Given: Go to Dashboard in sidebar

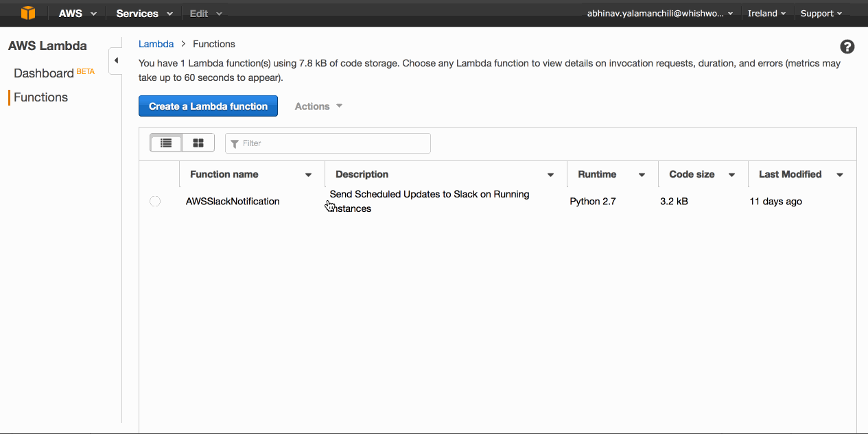Looking at the screenshot, I should [44, 73].
